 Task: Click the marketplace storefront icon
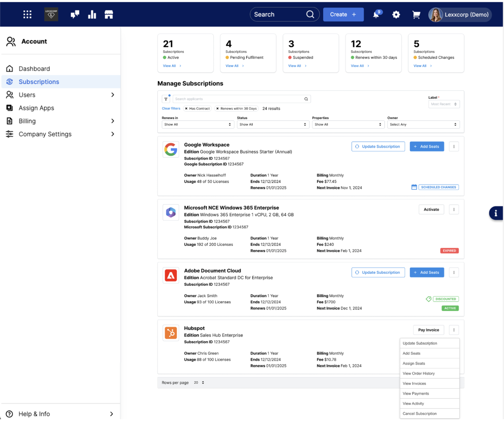pos(109,15)
